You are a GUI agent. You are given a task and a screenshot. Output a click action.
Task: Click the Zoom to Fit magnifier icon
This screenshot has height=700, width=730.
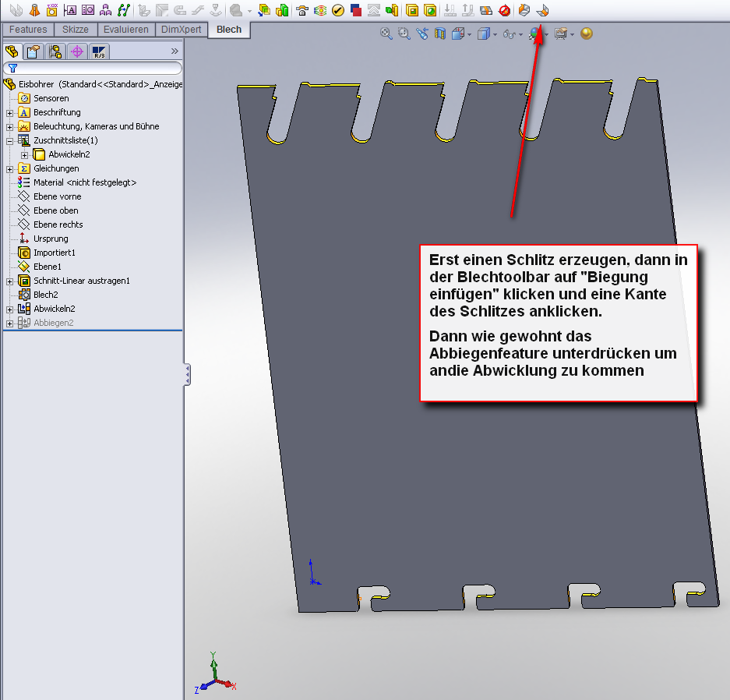click(386, 34)
